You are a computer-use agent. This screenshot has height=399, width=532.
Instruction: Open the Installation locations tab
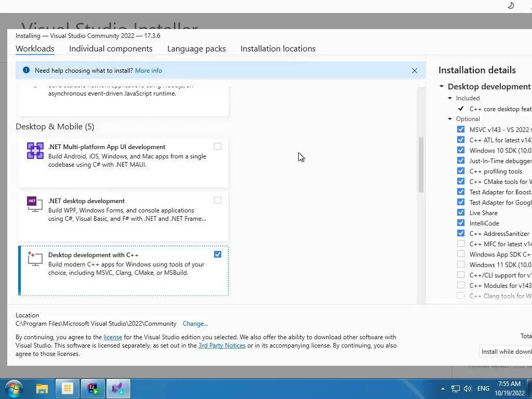[x=278, y=48]
